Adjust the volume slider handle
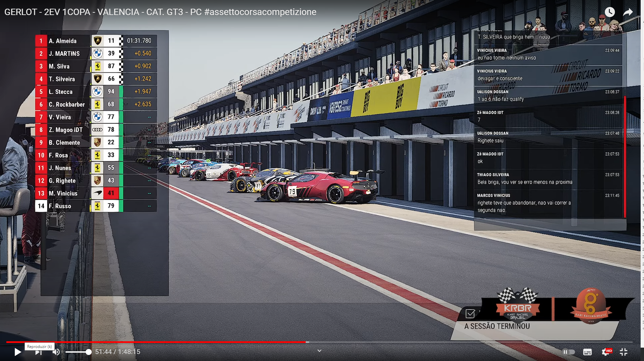 pyautogui.click(x=88, y=352)
